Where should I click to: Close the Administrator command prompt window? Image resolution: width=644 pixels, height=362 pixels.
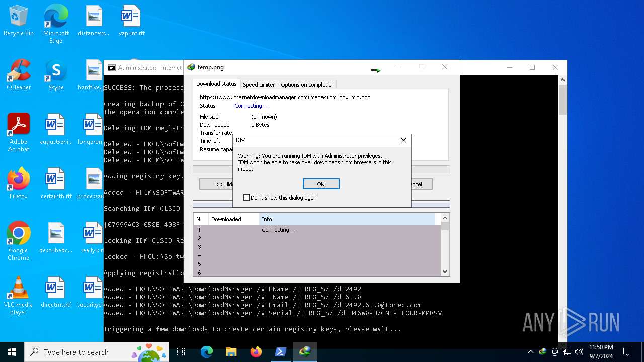pos(555,67)
